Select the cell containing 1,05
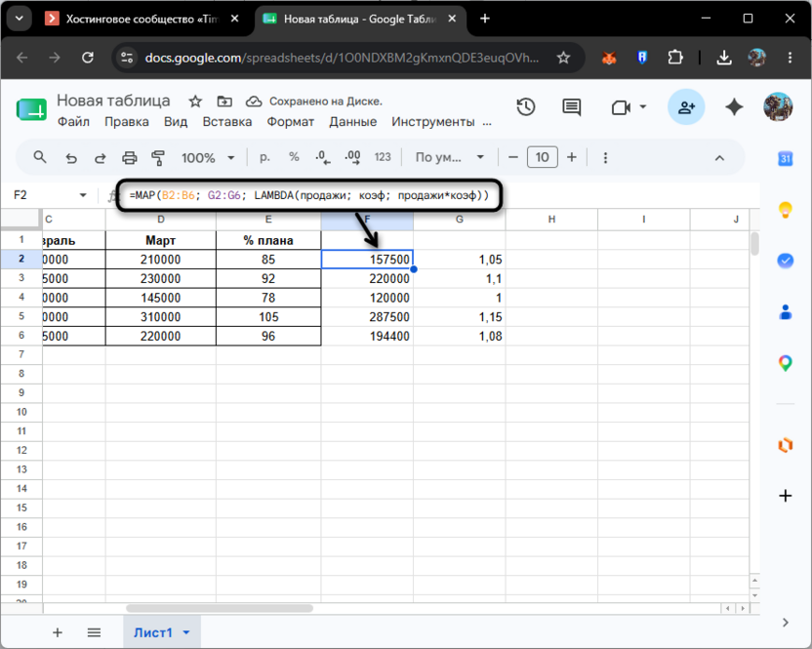812x649 pixels. pyautogui.click(x=460, y=260)
